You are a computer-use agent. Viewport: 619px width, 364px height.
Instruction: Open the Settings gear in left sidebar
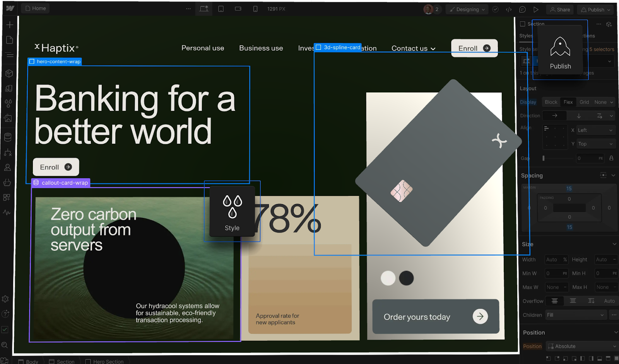tap(5, 299)
